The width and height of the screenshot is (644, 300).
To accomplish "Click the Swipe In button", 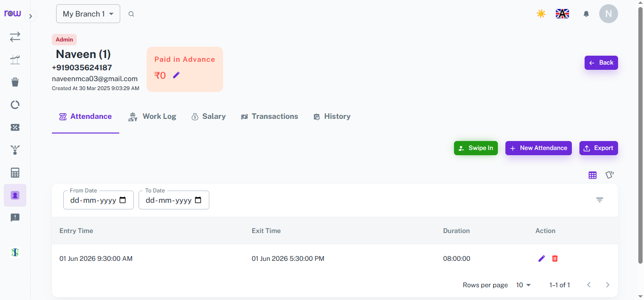I will (x=476, y=148).
